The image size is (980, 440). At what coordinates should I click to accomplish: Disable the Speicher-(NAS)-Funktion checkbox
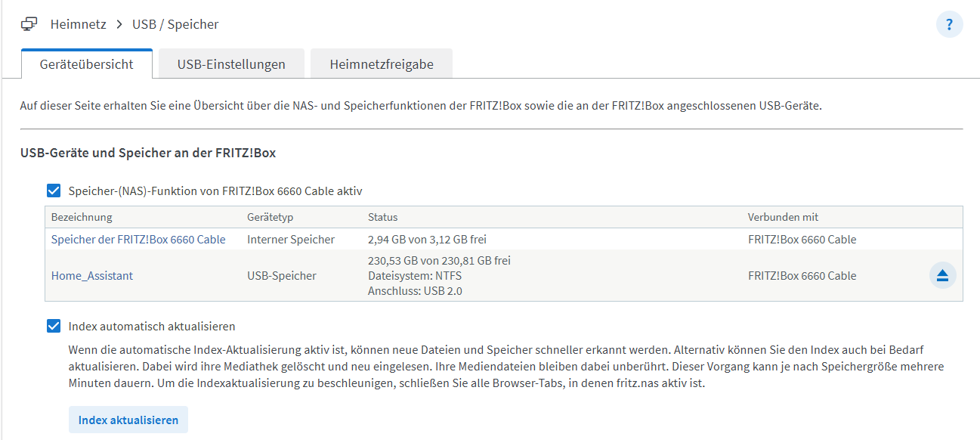point(54,191)
